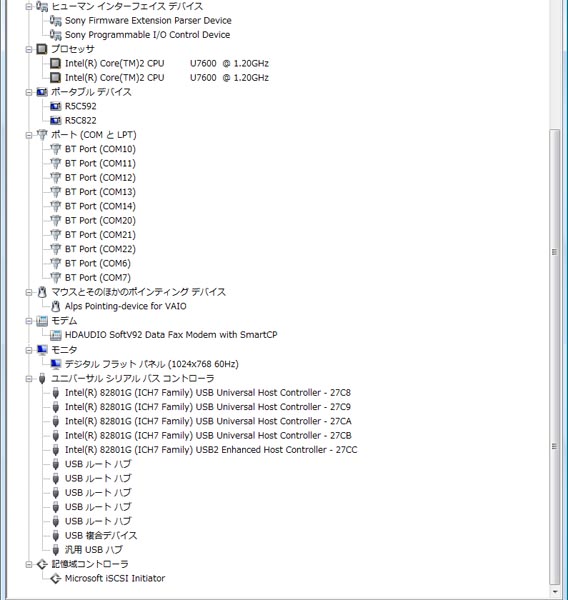Select BT Port (COM22) entry

(100, 249)
